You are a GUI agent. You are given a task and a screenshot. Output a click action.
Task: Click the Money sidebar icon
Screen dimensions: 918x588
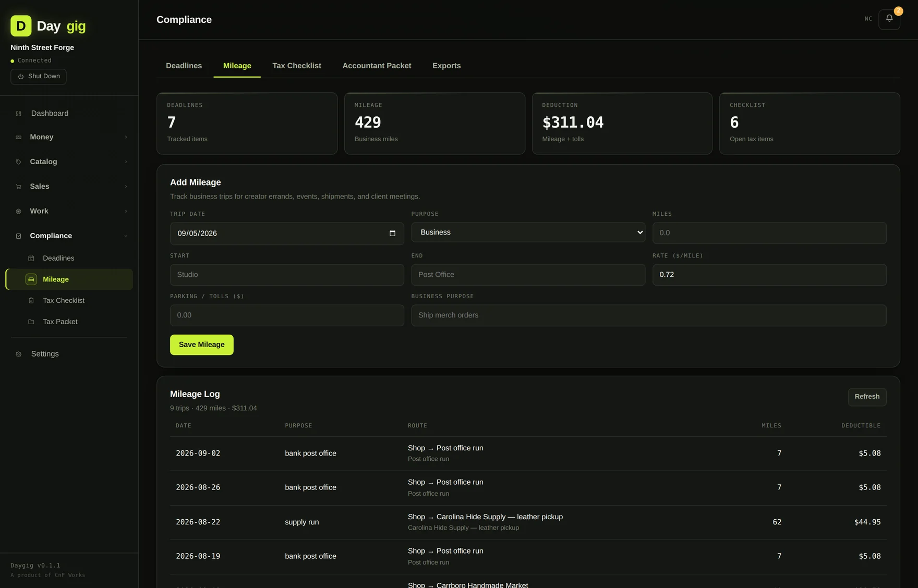pyautogui.click(x=18, y=137)
